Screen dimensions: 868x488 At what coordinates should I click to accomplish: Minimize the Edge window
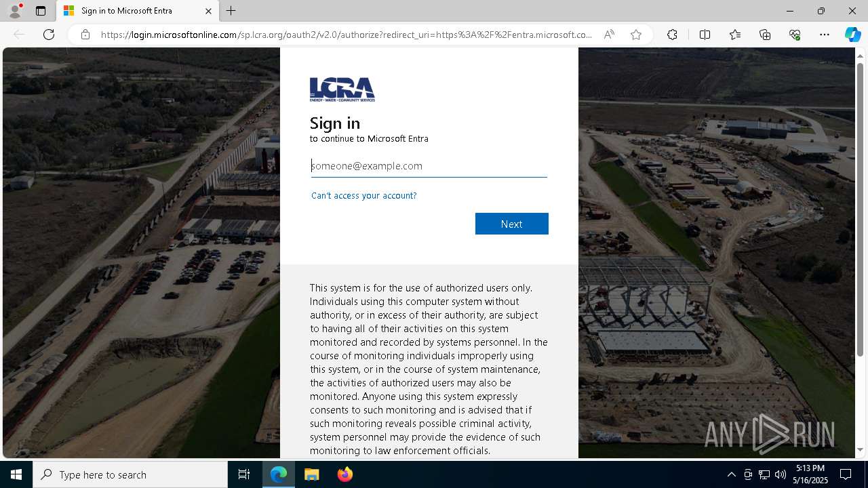point(790,11)
